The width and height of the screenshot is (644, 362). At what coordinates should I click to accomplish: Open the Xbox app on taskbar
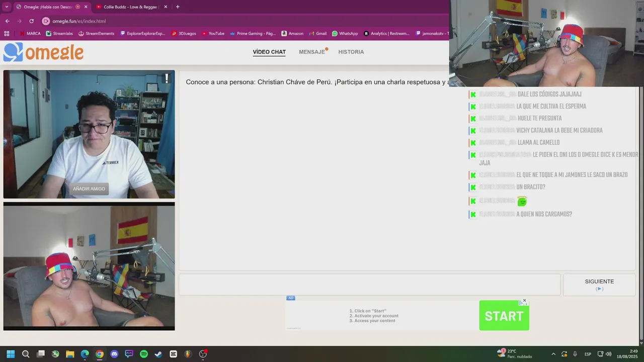pyautogui.click(x=55, y=354)
